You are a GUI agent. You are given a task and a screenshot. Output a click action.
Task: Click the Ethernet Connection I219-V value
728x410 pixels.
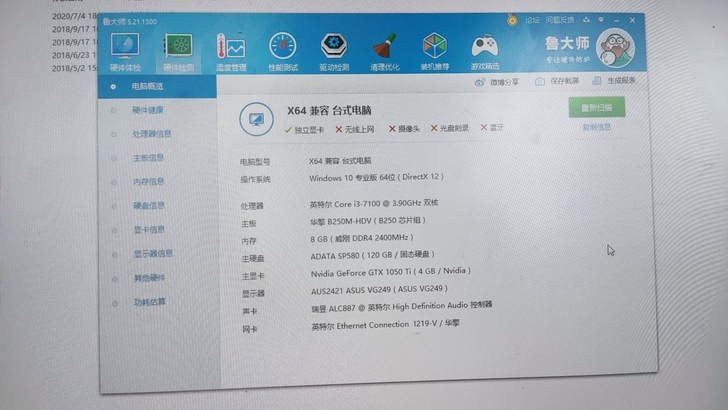[385, 325]
